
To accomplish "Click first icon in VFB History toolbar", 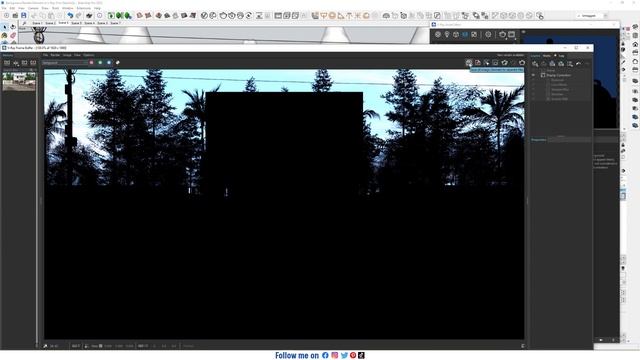I will click(x=7, y=62).
